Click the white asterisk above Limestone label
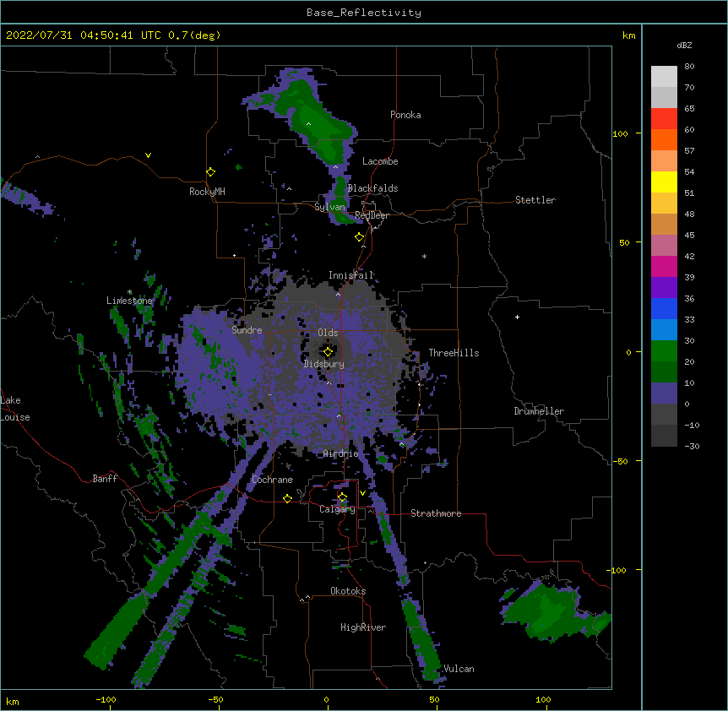Image resolution: width=728 pixels, height=711 pixels. click(129, 292)
